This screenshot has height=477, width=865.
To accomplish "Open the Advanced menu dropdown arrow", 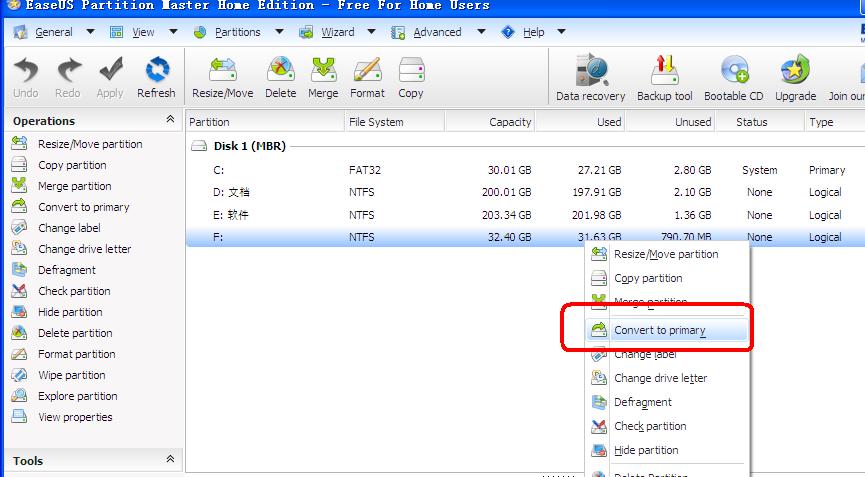I will coord(481,32).
